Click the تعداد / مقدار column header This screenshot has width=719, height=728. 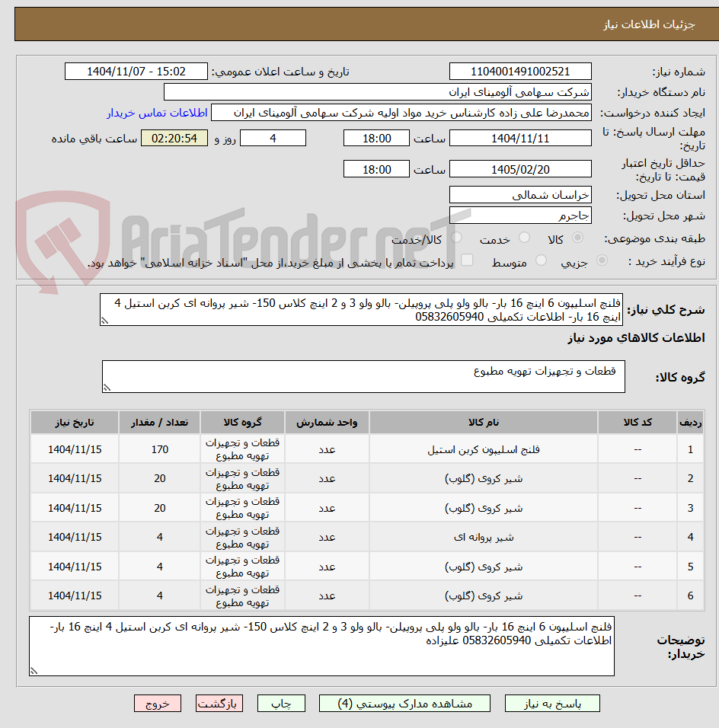coord(160,422)
